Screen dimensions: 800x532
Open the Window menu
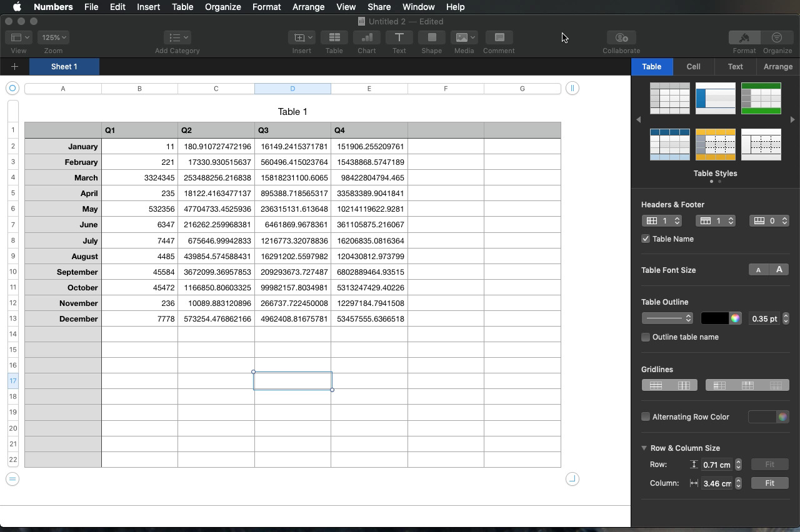pyautogui.click(x=418, y=7)
